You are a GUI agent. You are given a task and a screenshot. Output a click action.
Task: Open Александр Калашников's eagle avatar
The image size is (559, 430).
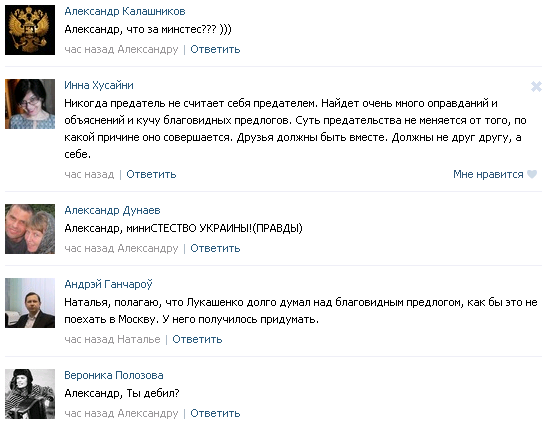tap(30, 30)
